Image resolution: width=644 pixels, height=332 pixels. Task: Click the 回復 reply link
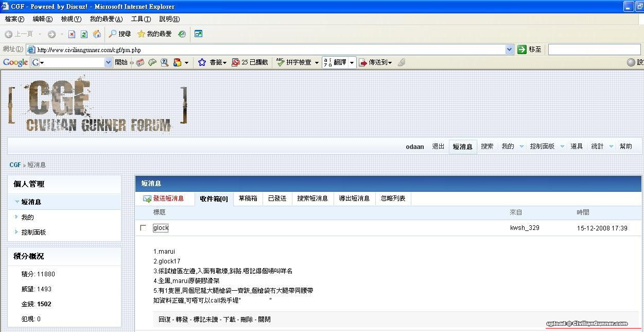click(164, 320)
